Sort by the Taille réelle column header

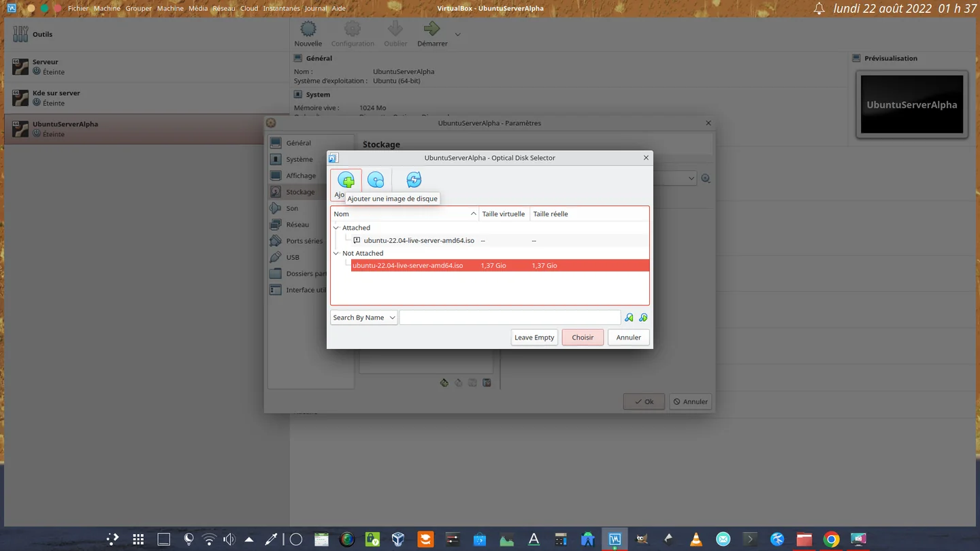pyautogui.click(x=551, y=214)
